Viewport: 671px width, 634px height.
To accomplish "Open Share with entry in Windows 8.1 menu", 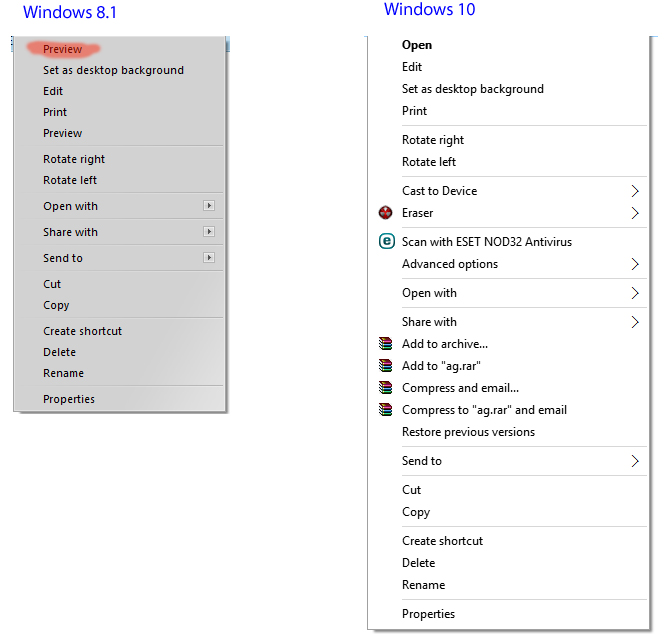I will [70, 232].
